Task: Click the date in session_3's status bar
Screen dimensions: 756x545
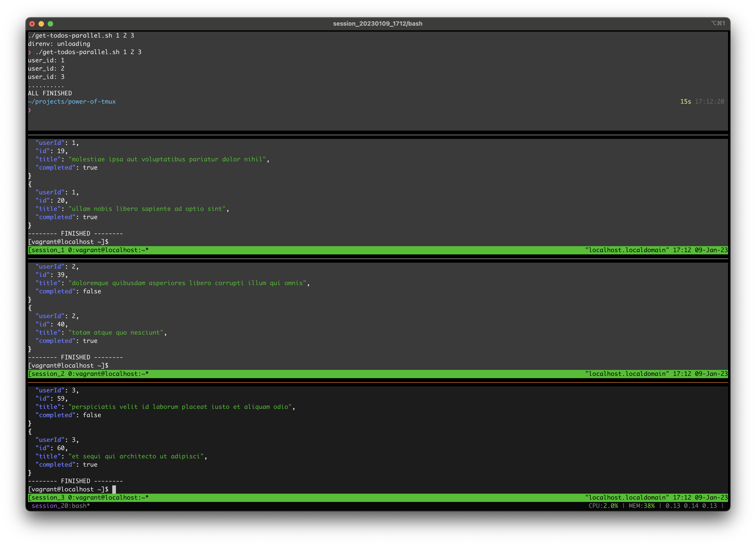Action: pyautogui.click(x=711, y=498)
